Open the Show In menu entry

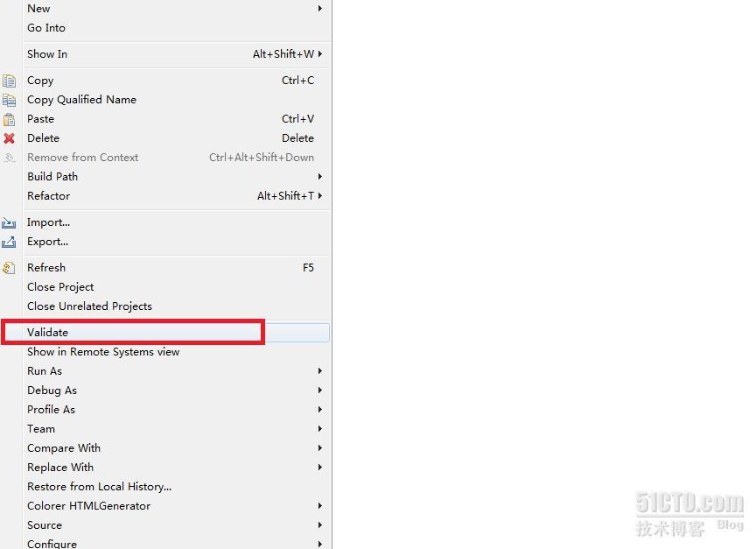(x=165, y=53)
